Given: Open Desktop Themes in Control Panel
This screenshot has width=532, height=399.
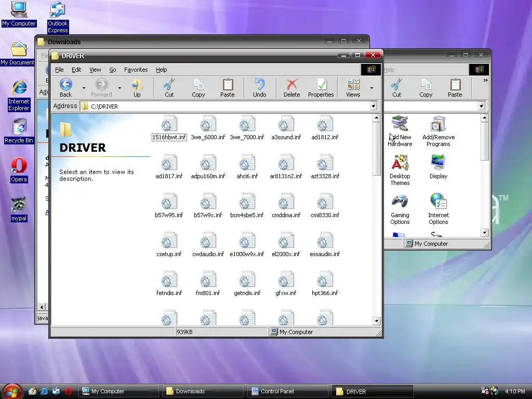Looking at the screenshot, I should pos(400,170).
